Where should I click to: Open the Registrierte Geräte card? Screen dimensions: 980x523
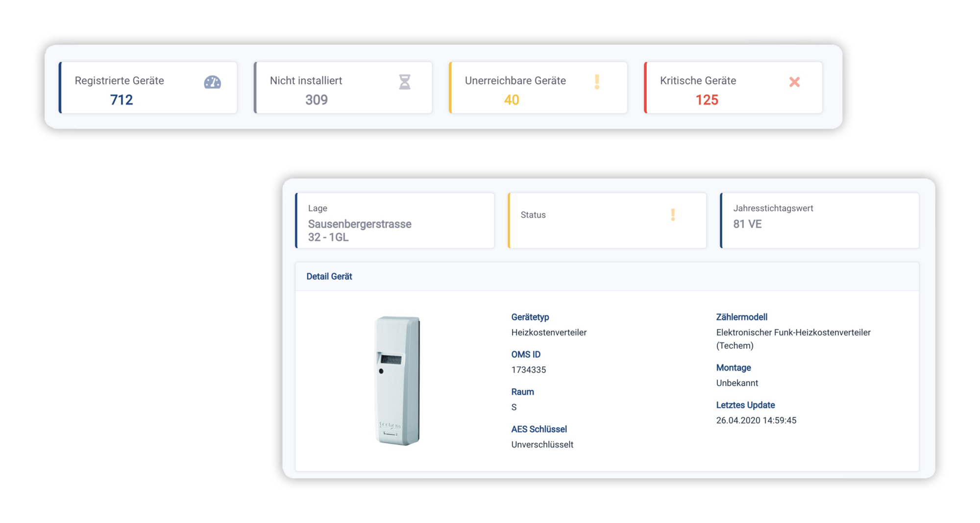tap(148, 88)
